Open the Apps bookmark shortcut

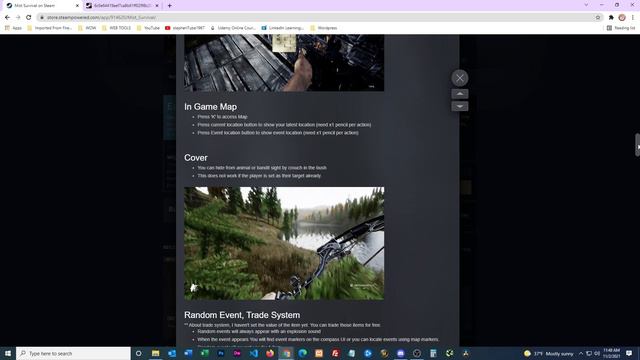click(x=13, y=28)
